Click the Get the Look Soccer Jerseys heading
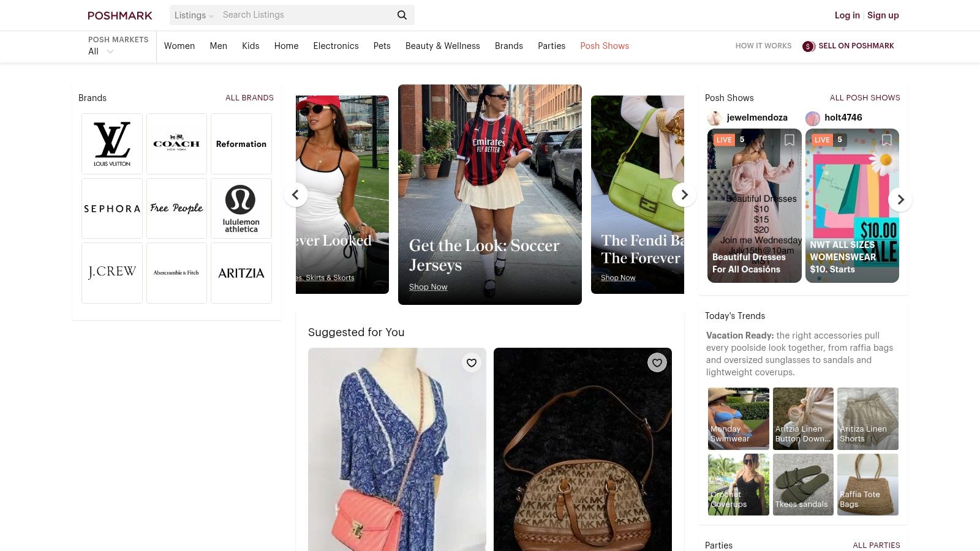This screenshot has width=980, height=551. click(484, 255)
